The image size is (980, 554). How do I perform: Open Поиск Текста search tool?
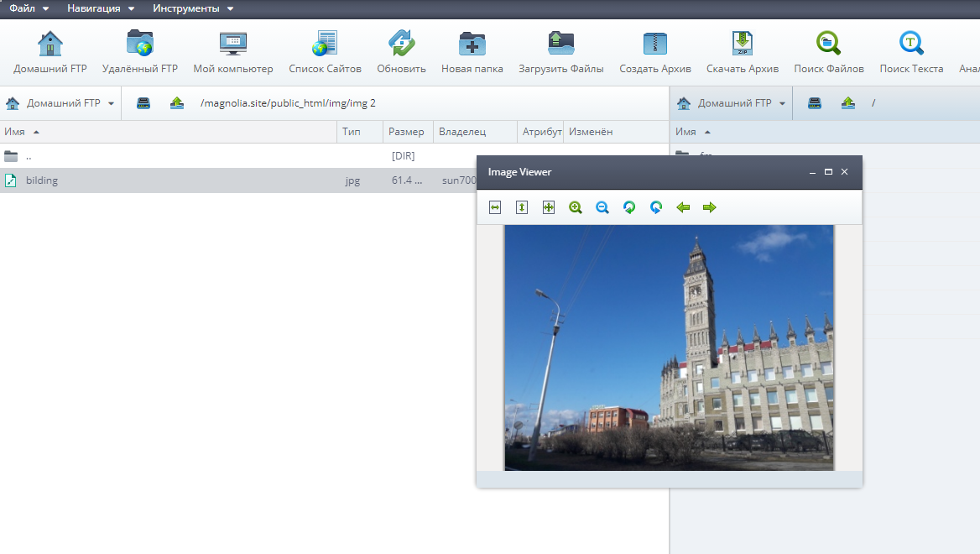[x=911, y=53]
